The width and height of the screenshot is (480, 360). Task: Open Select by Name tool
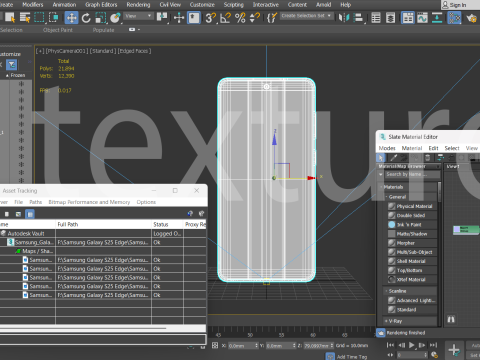[25, 17]
